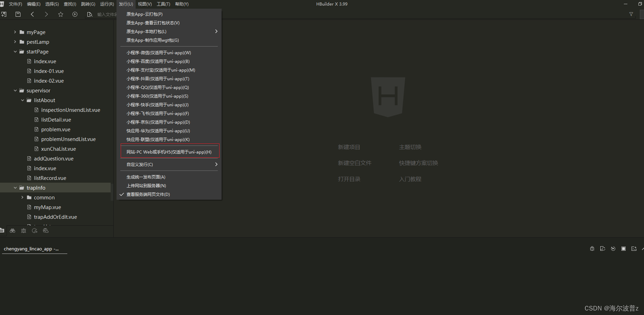The width and height of the screenshot is (644, 315).
Task: Open the 工具(T) menu
Action: click(x=163, y=4)
